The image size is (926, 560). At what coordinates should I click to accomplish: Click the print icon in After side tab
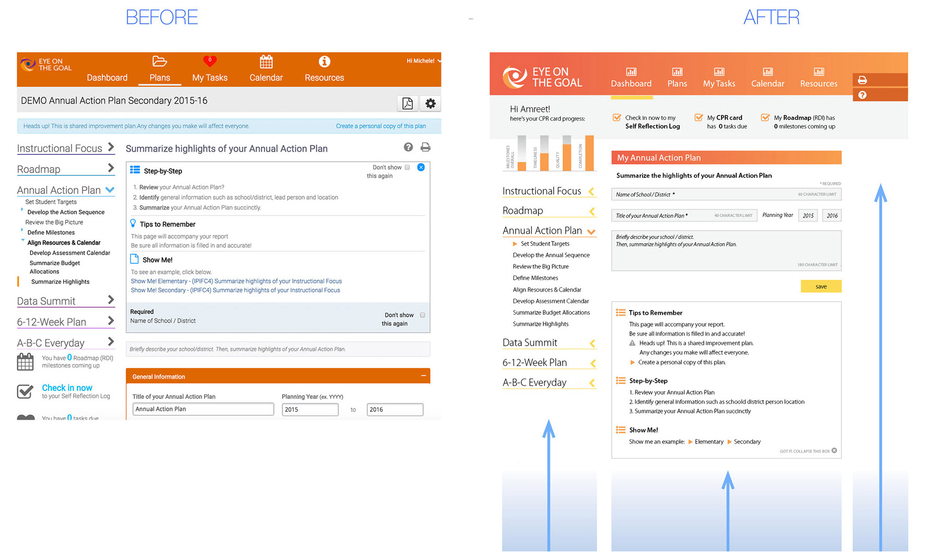[x=862, y=80]
